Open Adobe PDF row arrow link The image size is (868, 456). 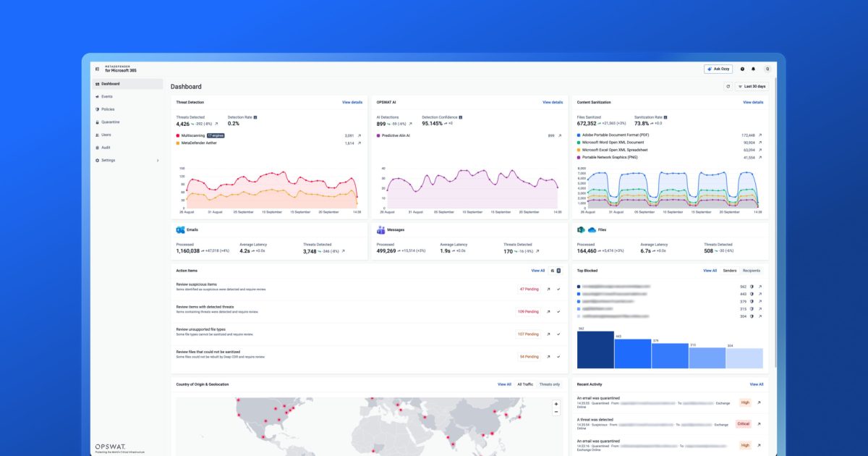760,135
